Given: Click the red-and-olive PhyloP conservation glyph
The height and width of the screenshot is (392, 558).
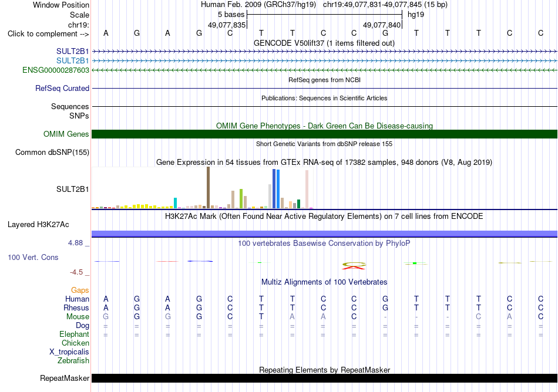Looking at the screenshot, I should tap(354, 265).
